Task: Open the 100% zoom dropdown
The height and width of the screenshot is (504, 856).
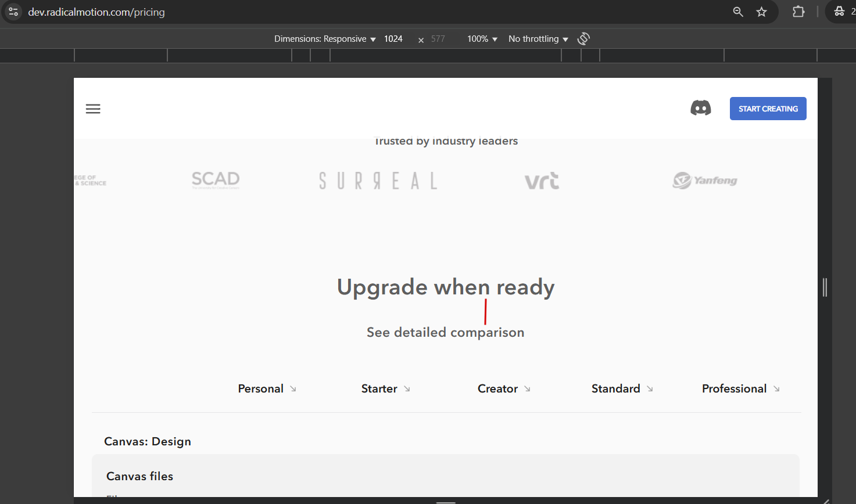Action: [x=482, y=39]
